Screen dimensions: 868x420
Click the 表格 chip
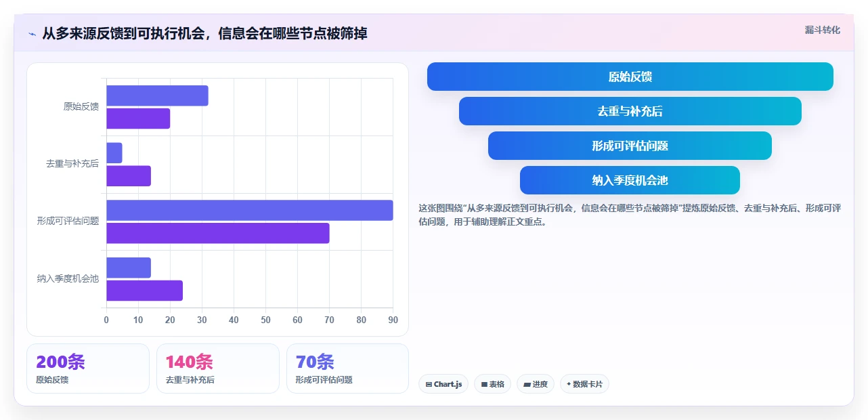click(492, 384)
